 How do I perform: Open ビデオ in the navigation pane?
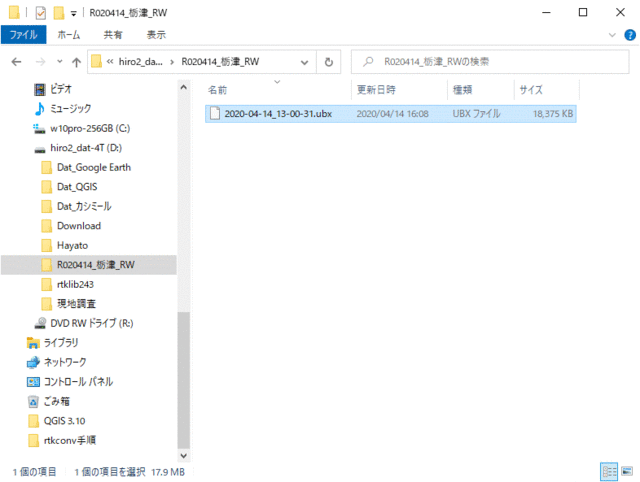pyautogui.click(x=61, y=89)
